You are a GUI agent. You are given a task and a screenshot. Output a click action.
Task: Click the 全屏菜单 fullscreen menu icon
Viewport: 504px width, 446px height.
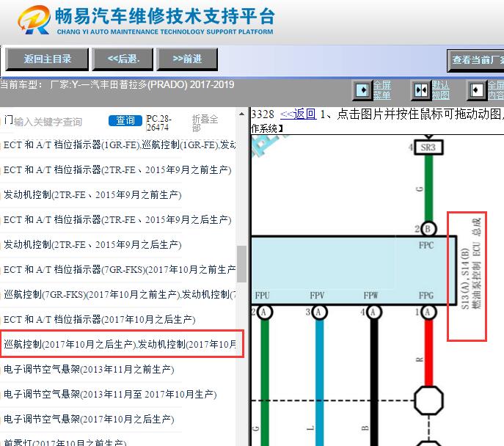362,90
